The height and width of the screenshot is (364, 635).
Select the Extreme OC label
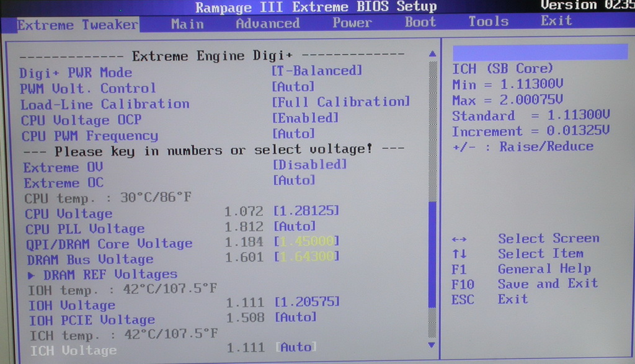pos(64,183)
